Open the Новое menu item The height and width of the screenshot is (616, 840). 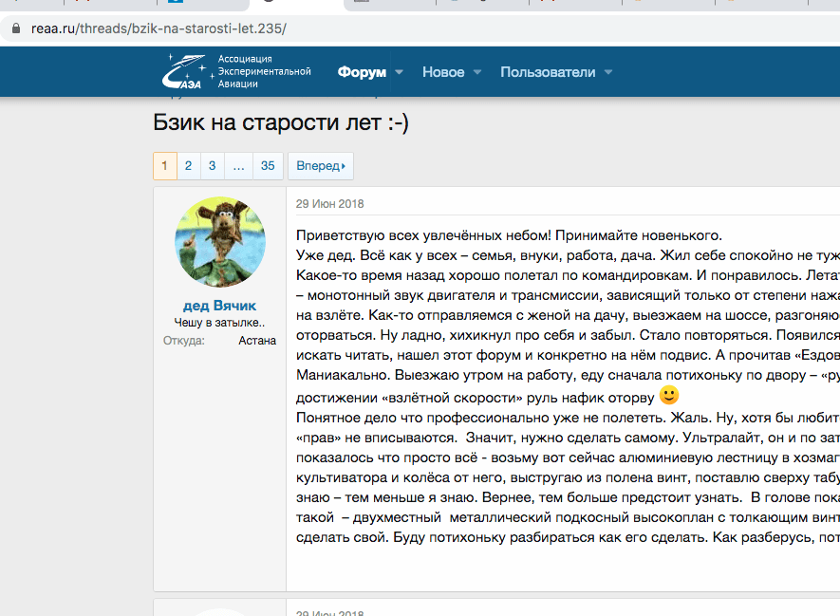443,72
